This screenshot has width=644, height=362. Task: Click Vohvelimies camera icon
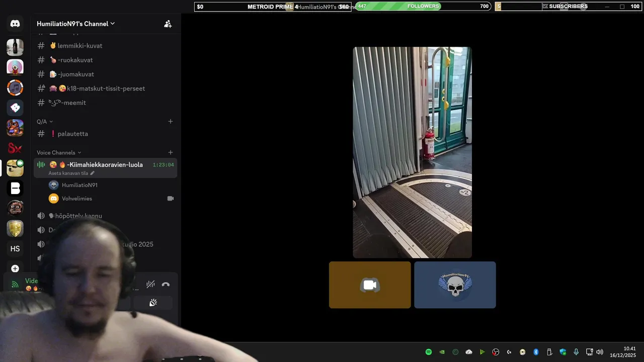click(x=170, y=199)
